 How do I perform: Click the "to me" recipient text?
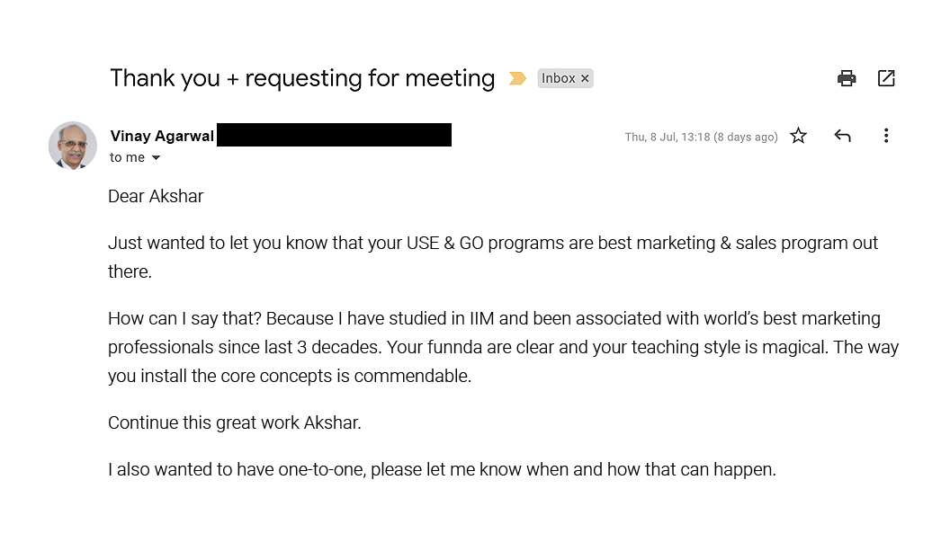pyautogui.click(x=127, y=157)
